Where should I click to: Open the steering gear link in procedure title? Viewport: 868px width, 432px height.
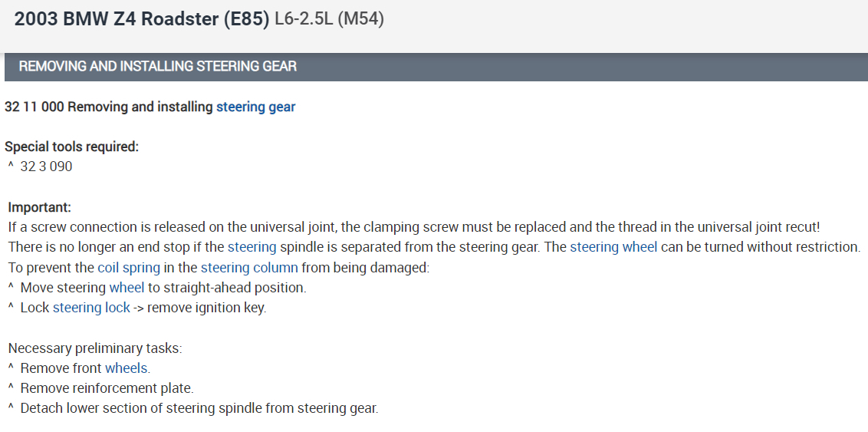click(x=255, y=107)
